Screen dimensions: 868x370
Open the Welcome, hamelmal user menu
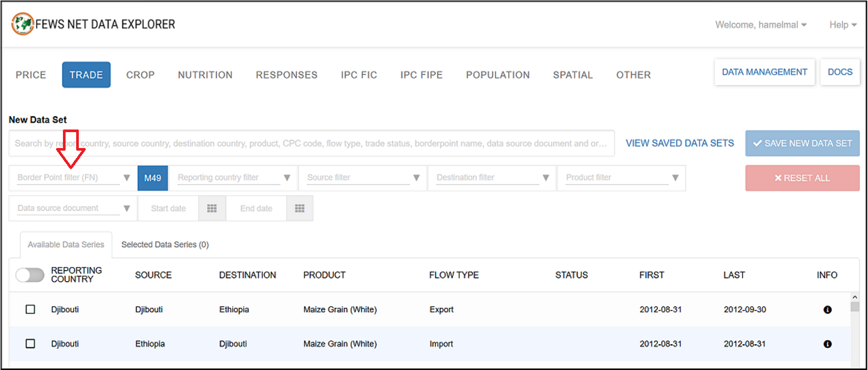[761, 25]
